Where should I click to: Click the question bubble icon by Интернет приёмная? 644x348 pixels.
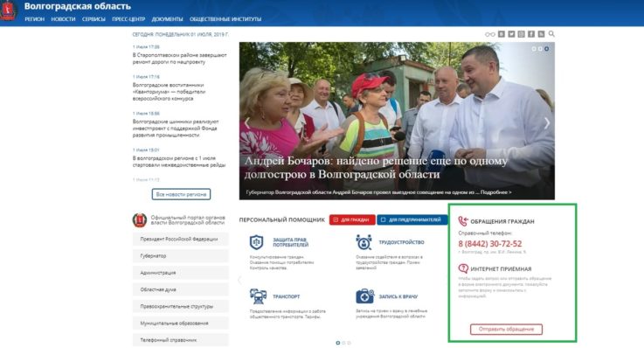tap(463, 268)
